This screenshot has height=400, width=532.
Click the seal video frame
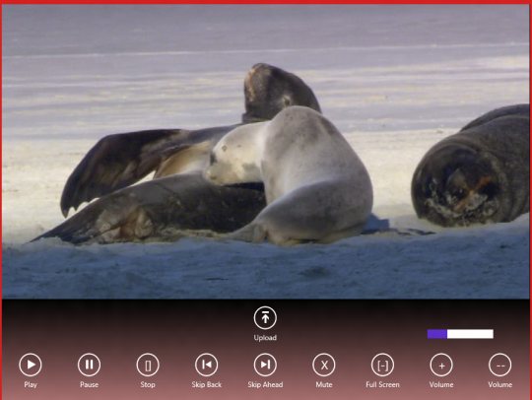[265, 152]
